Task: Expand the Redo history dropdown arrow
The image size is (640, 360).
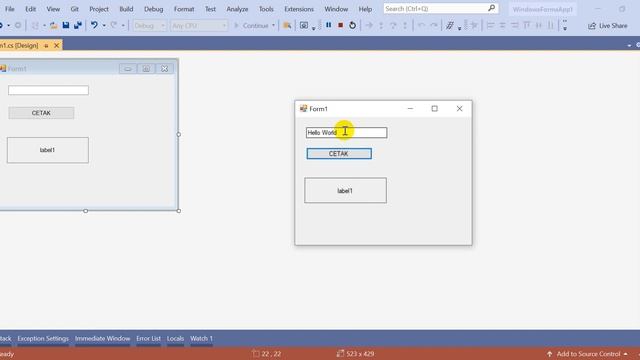Action: 123,26
